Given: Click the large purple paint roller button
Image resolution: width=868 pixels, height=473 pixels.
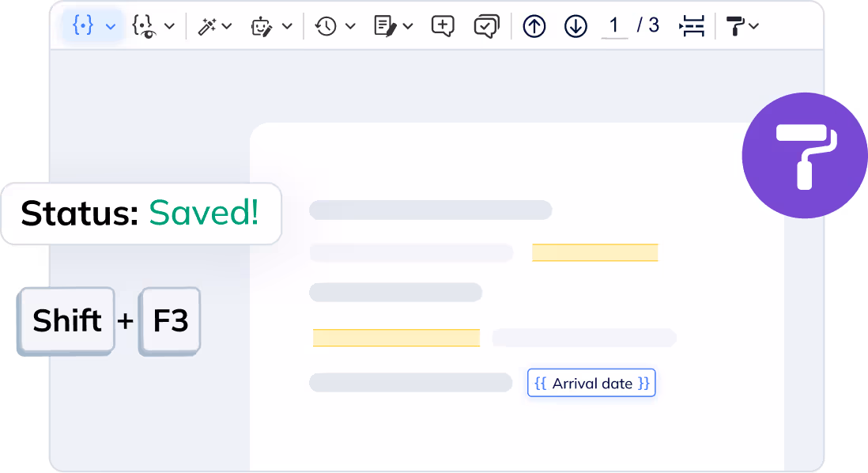Looking at the screenshot, I should coord(804,156).
